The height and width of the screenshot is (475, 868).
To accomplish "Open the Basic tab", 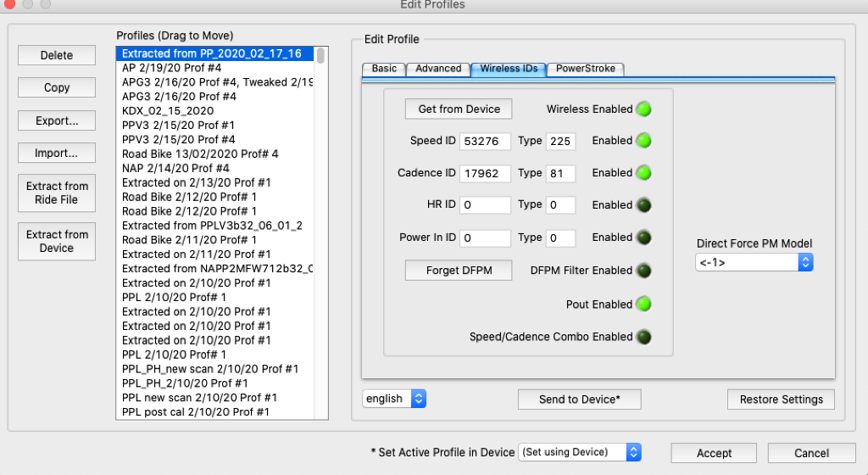I will click(384, 69).
